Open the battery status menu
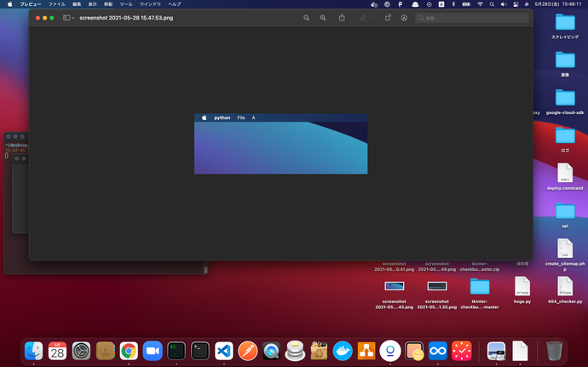 click(x=466, y=4)
